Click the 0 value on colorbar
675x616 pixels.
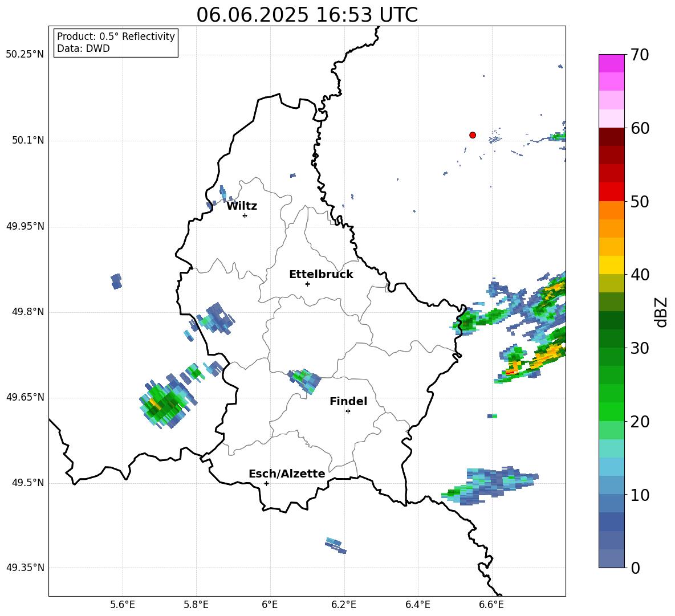coord(635,568)
